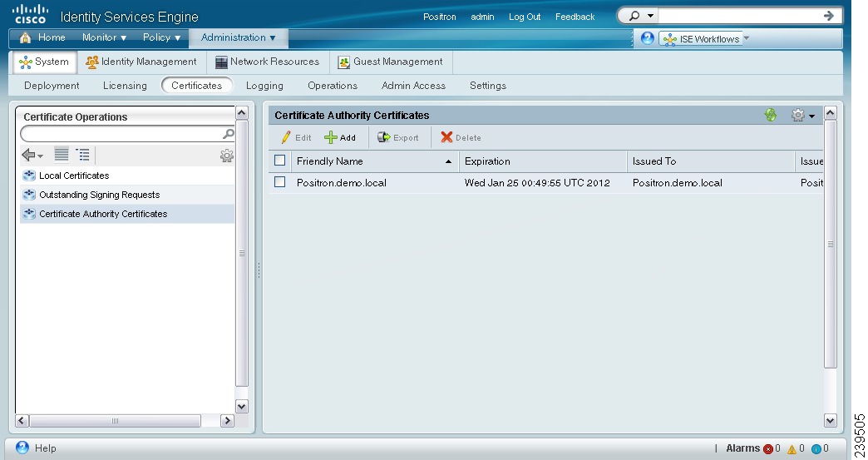Click Positron.demo.local in Friendly Name column
Viewport: 868px width, 460px height.
click(341, 183)
